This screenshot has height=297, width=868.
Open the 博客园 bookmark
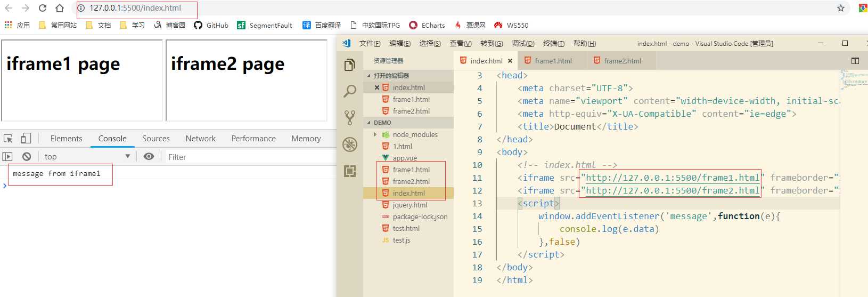pyautogui.click(x=169, y=25)
